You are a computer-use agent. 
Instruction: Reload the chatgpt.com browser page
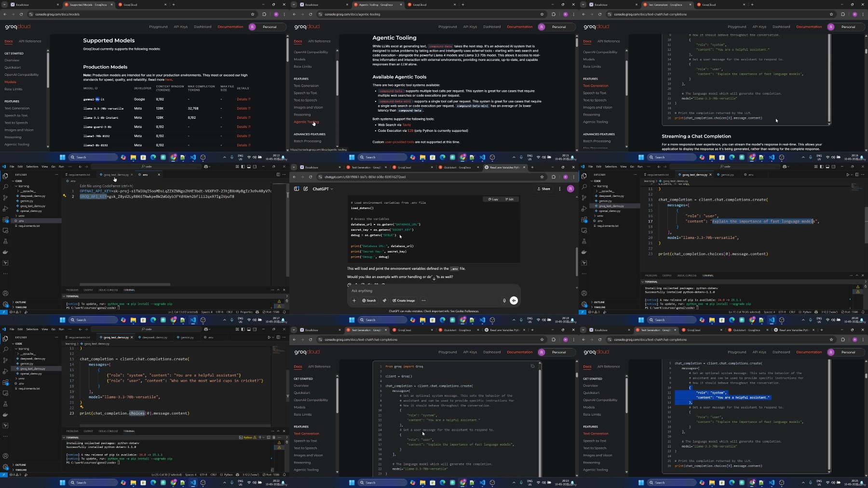(x=311, y=177)
